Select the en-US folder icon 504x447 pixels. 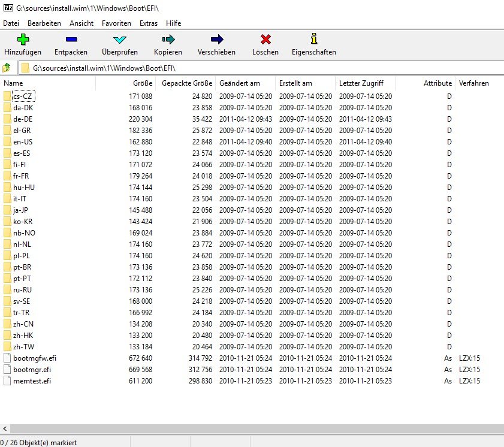click(x=7, y=142)
